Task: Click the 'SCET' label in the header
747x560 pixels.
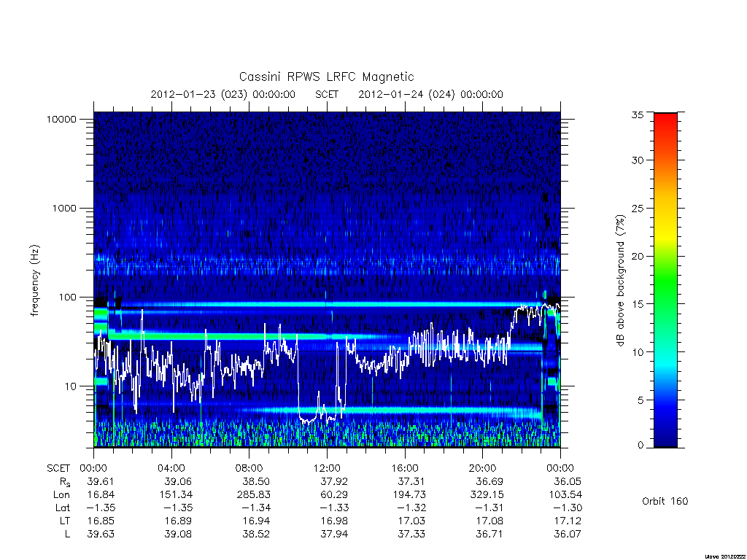Action: (327, 94)
